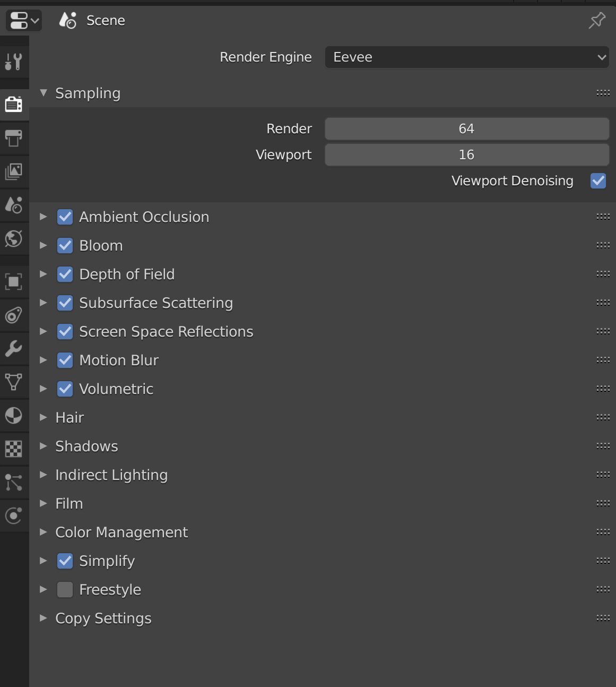The width and height of the screenshot is (616, 687).
Task: Open the editor type selector icon
Action: click(24, 21)
